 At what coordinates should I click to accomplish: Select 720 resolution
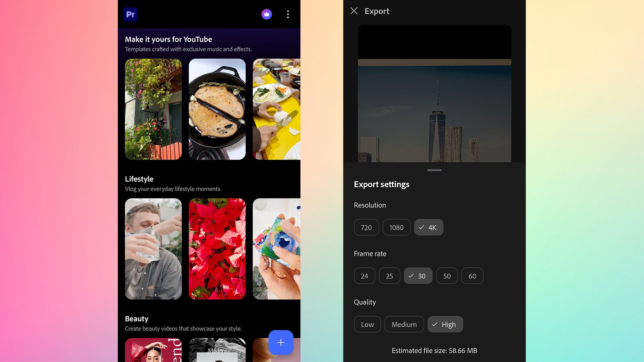pos(366,227)
